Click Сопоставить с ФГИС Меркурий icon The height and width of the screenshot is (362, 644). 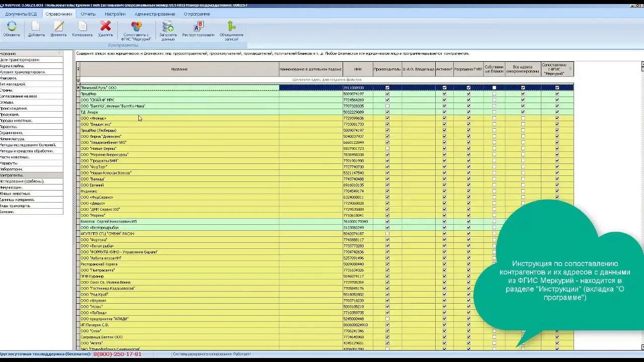click(x=136, y=26)
